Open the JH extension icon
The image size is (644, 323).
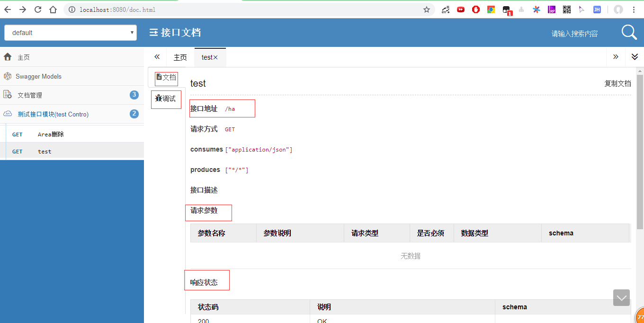pos(597,9)
